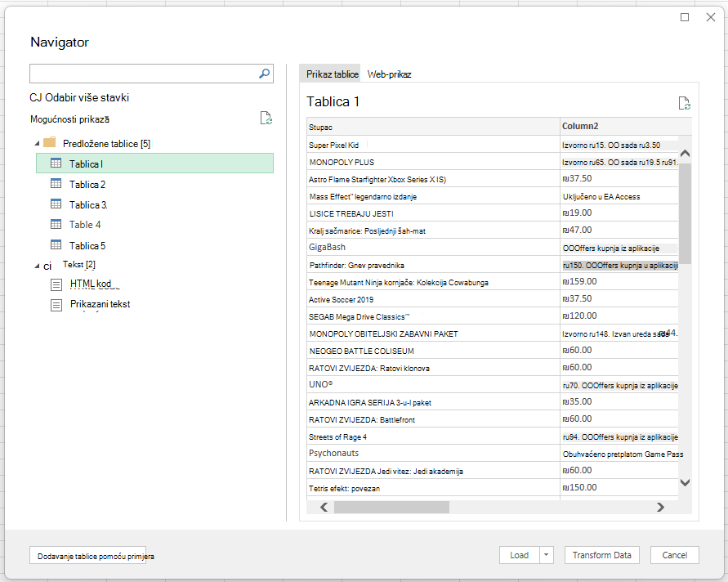Click the ₪150.00 price cell
Viewport: 728px width, 582px height.
coord(619,488)
